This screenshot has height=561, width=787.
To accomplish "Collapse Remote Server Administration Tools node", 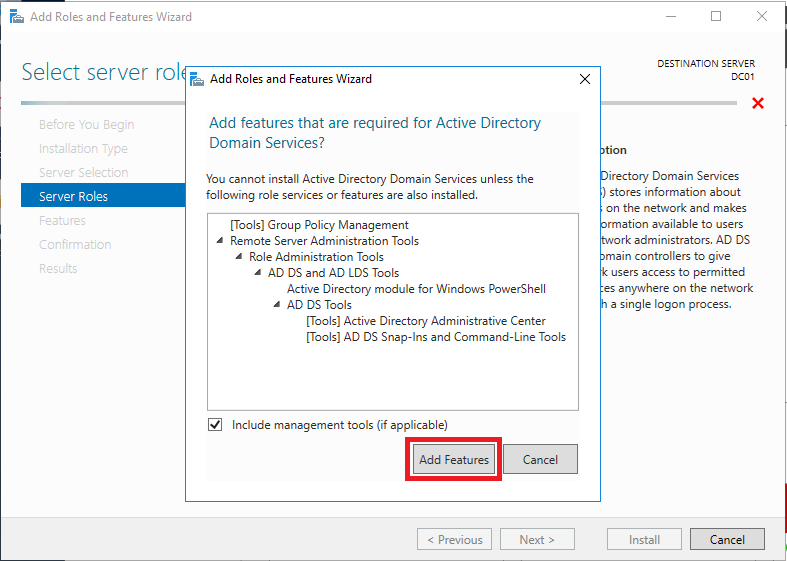I will [220, 241].
